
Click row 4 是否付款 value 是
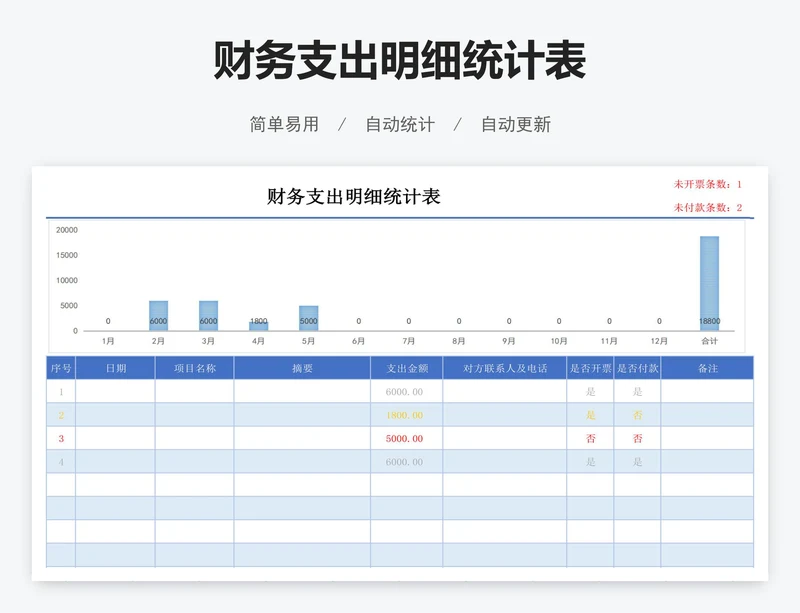pyautogui.click(x=638, y=462)
